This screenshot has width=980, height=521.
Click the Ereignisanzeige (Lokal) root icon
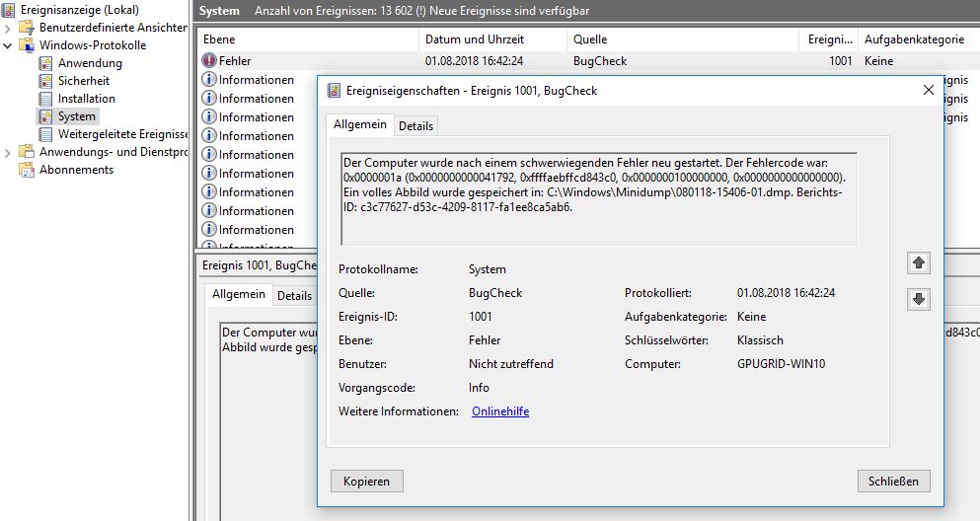[x=9, y=9]
